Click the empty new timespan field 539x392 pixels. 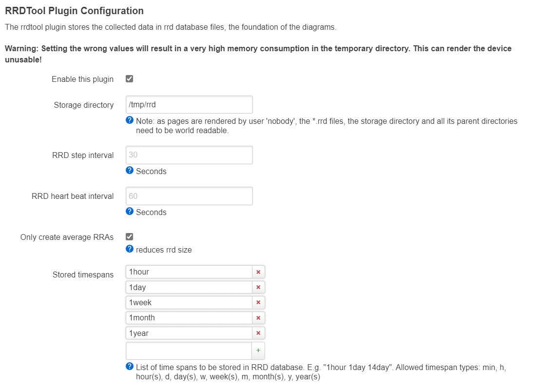tap(189, 351)
